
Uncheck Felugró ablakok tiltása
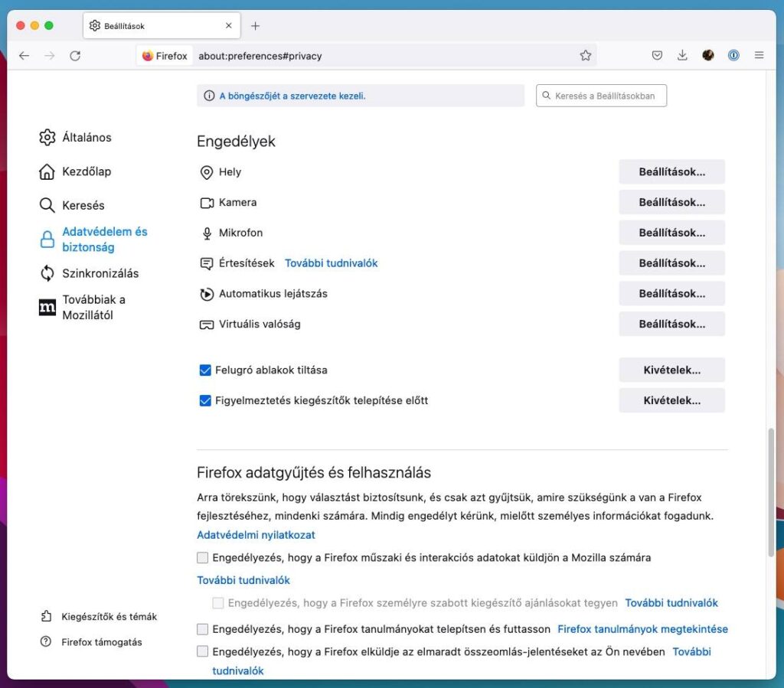tap(205, 370)
